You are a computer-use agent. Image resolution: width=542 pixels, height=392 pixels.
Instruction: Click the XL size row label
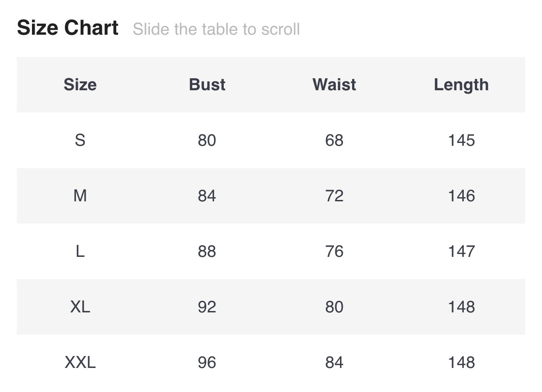(x=80, y=307)
